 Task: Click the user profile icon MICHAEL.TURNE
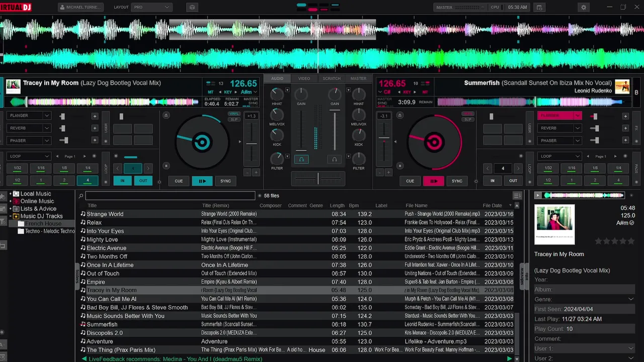(62, 8)
